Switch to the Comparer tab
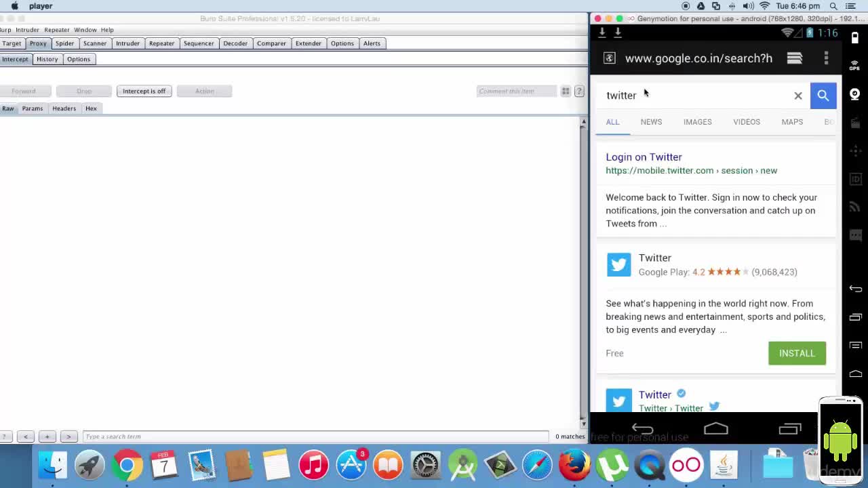This screenshot has width=868, height=488. pyautogui.click(x=271, y=43)
